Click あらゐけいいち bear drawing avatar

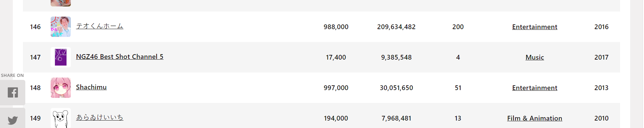[x=61, y=118]
